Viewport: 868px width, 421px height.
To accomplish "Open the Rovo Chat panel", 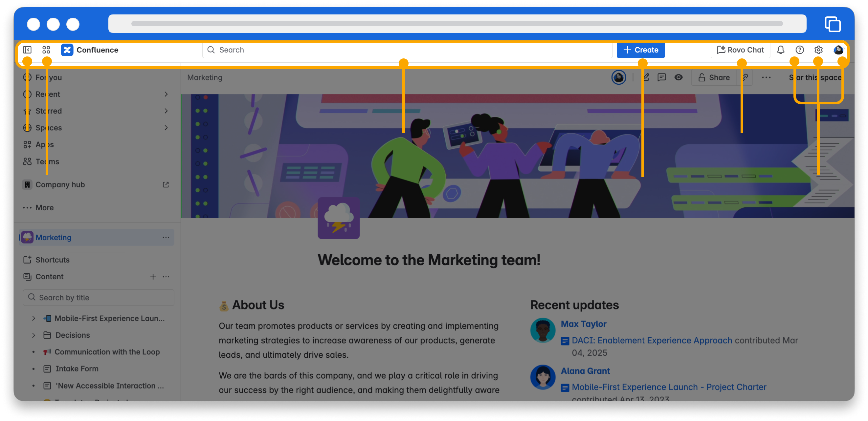I will (740, 50).
